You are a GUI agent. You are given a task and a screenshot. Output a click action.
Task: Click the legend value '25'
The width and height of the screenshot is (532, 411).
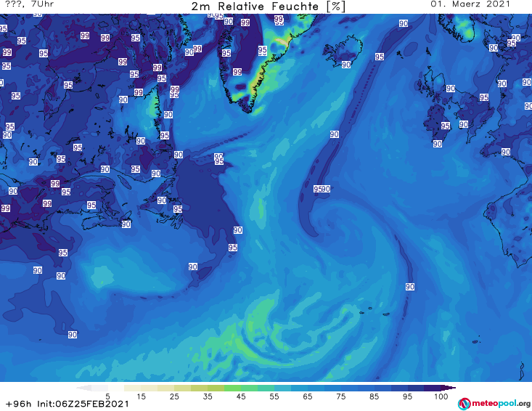tap(174, 396)
